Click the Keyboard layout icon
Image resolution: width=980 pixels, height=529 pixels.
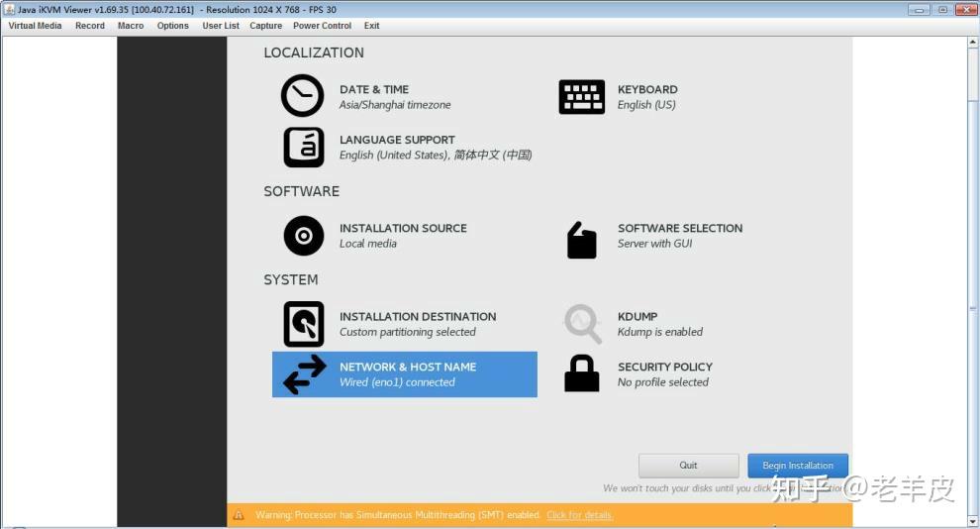(x=581, y=97)
